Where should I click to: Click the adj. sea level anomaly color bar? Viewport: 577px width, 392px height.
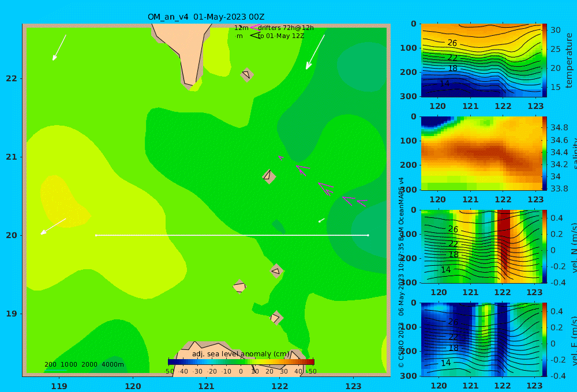[241, 362]
